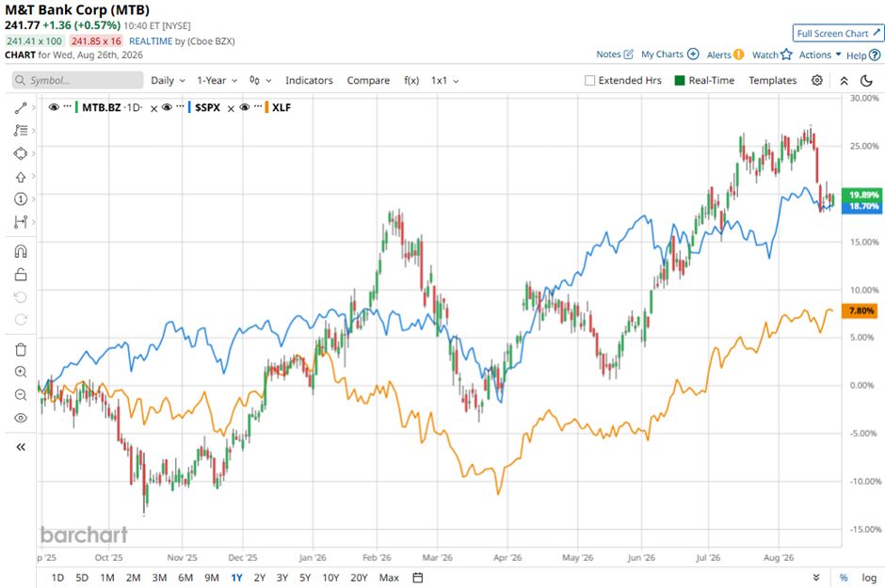The image size is (885, 588).
Task: Select 1D time range
Action: pyautogui.click(x=57, y=578)
